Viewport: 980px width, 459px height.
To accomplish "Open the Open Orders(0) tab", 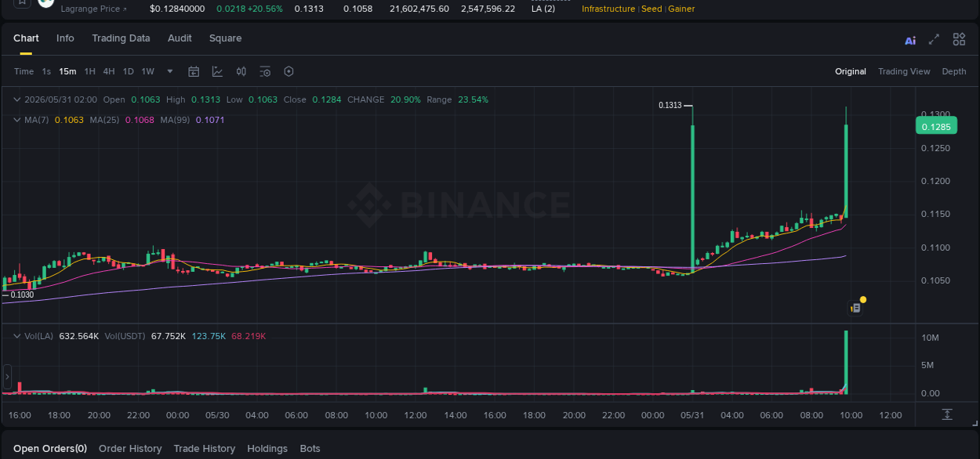I will tap(50, 449).
